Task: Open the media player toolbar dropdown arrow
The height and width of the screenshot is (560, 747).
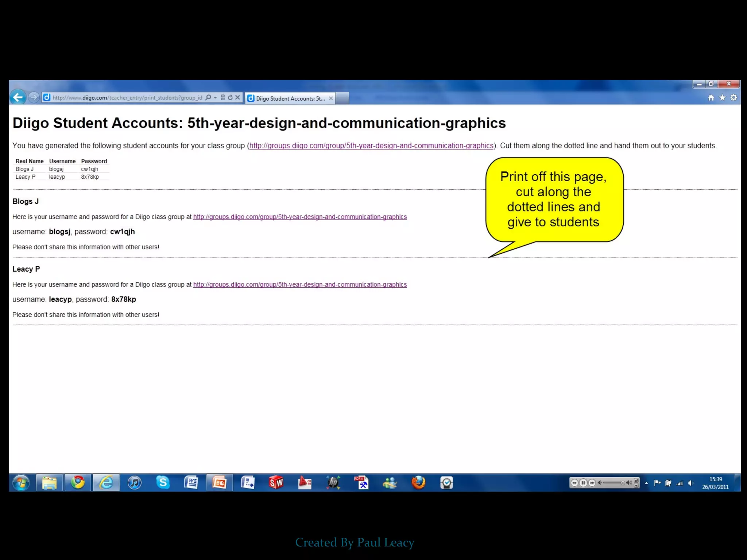Action: (x=636, y=486)
